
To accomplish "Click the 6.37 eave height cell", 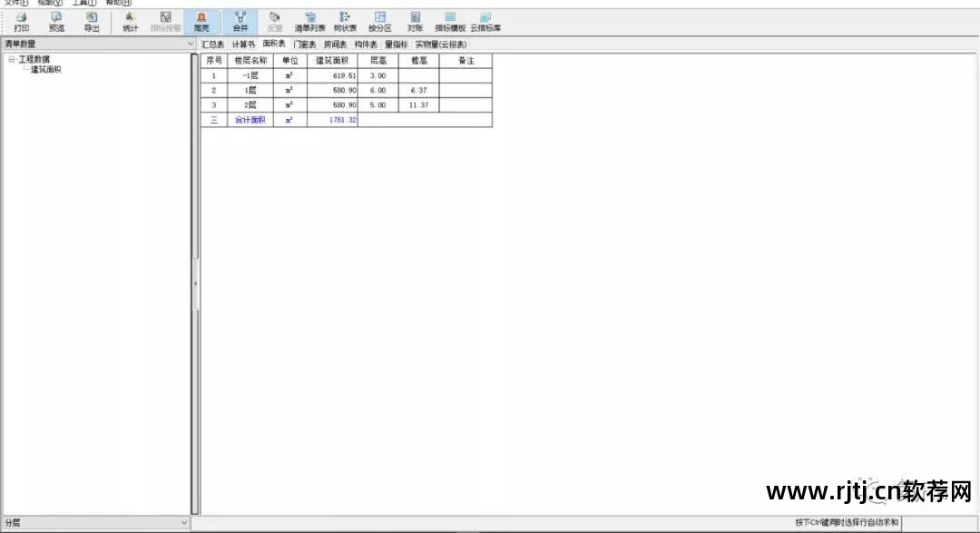I will point(418,90).
